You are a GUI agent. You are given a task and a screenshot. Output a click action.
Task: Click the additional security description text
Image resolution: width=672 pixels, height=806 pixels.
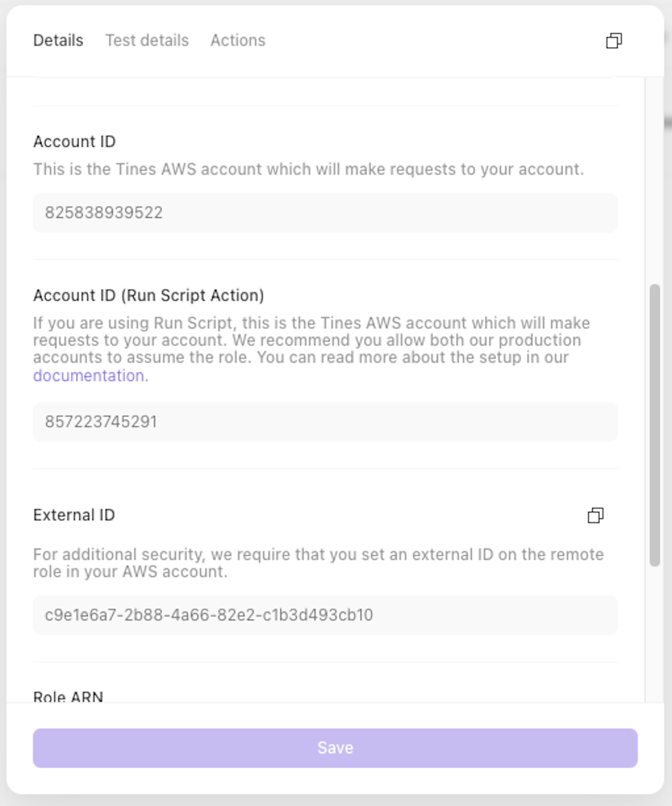point(319,563)
